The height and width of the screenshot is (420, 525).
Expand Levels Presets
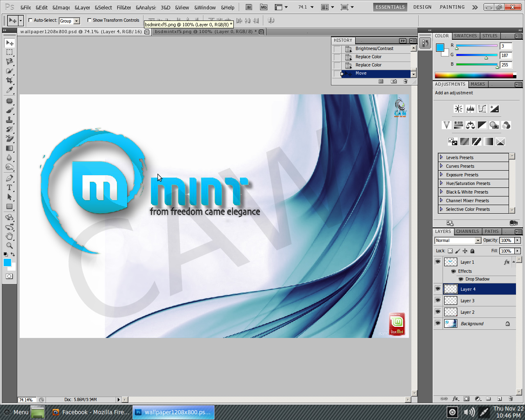point(441,157)
